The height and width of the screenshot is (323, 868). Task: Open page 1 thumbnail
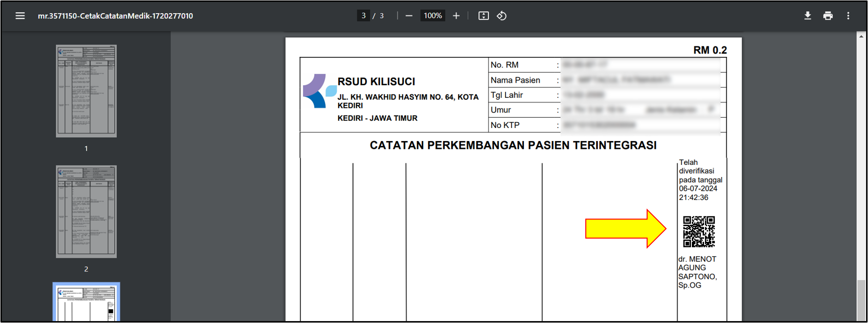click(86, 91)
